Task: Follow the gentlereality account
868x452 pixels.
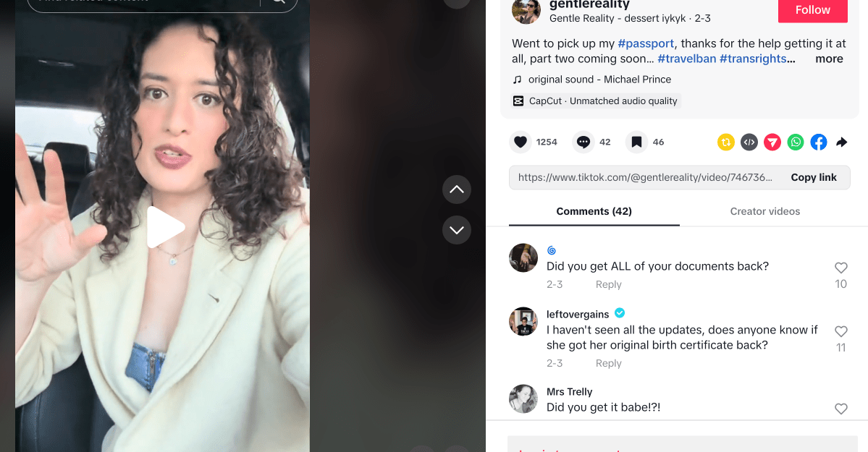Action: pyautogui.click(x=812, y=10)
